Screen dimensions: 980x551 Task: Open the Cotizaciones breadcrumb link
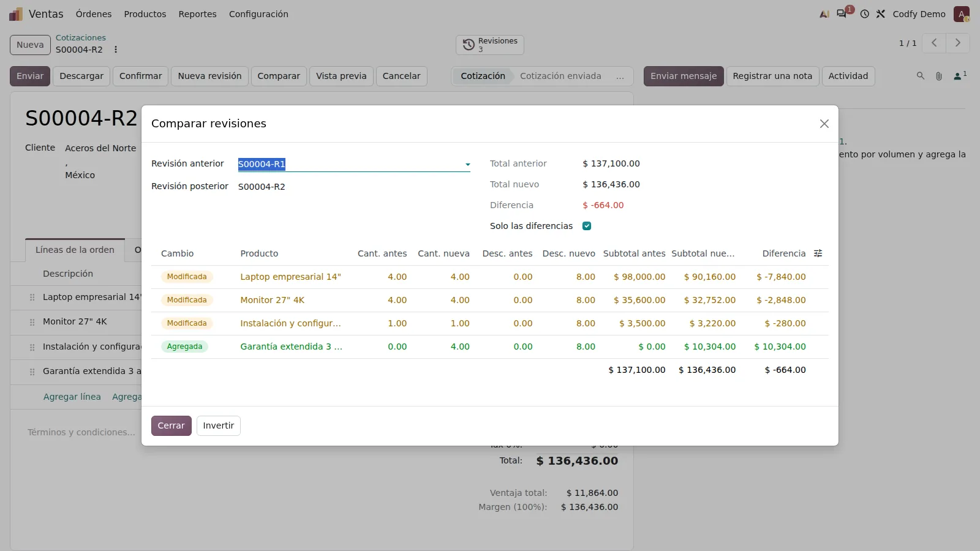(x=81, y=38)
